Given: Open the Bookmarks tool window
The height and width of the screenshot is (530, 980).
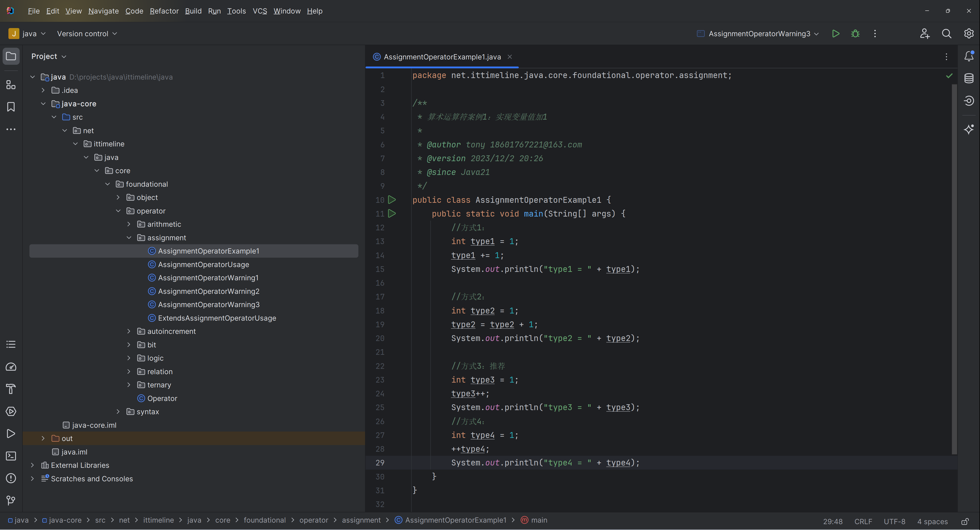Looking at the screenshot, I should coord(11,107).
